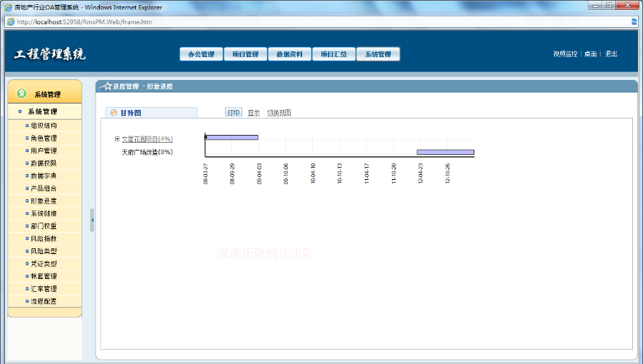Click the 10-04-10 date label
Viewport: 643px width, 364px height.
[x=313, y=173]
